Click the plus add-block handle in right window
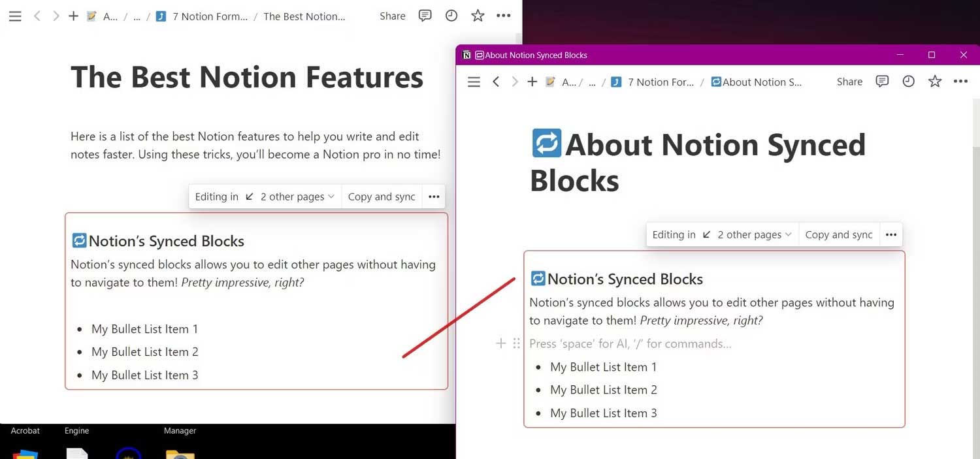The height and width of the screenshot is (459, 980). click(x=501, y=343)
